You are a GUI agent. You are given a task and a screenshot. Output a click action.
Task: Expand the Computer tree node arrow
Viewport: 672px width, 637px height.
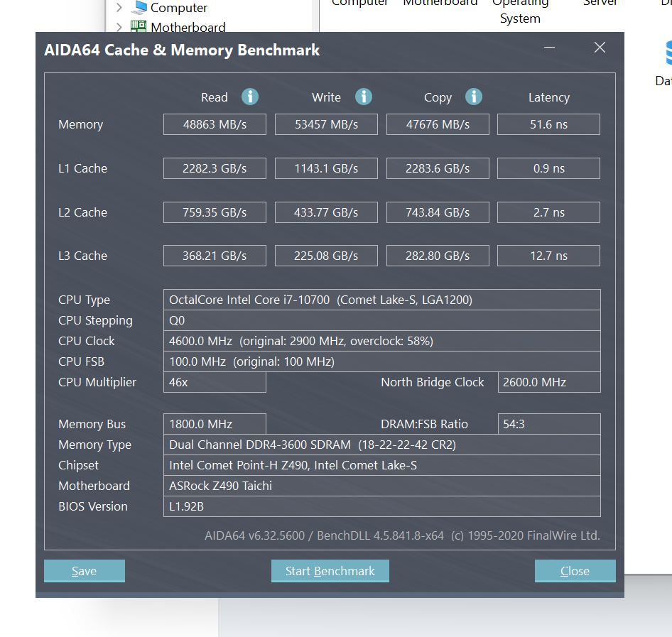(119, 8)
